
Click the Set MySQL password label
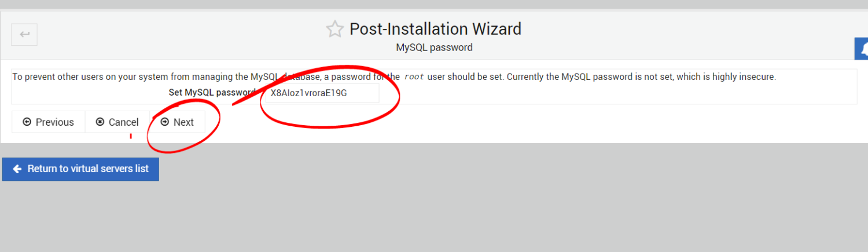click(x=212, y=93)
